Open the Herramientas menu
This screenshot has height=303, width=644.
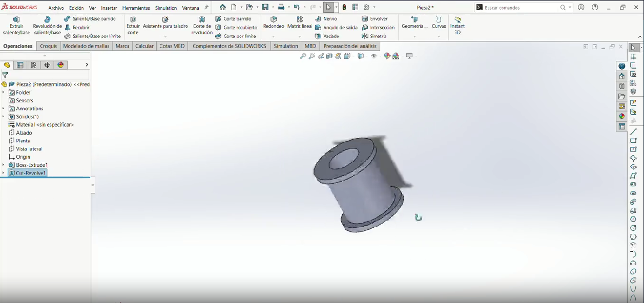tap(136, 8)
